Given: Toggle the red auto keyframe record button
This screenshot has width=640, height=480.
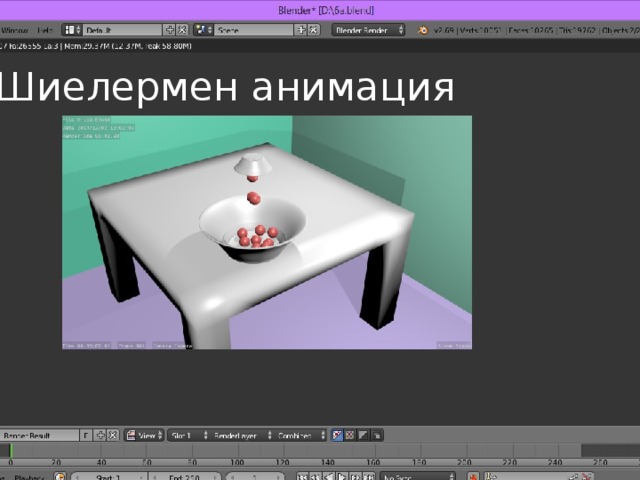Looking at the screenshot, I should tap(473, 477).
